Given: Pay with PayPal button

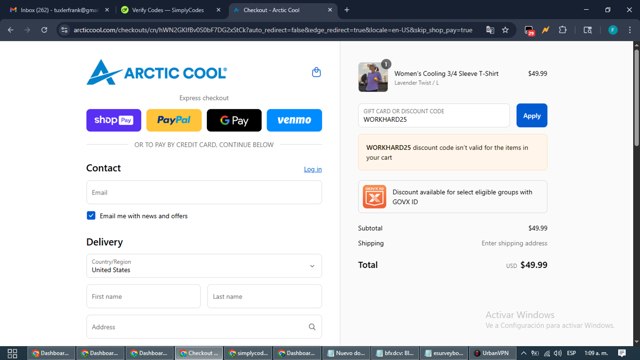Looking at the screenshot, I should (x=174, y=120).
